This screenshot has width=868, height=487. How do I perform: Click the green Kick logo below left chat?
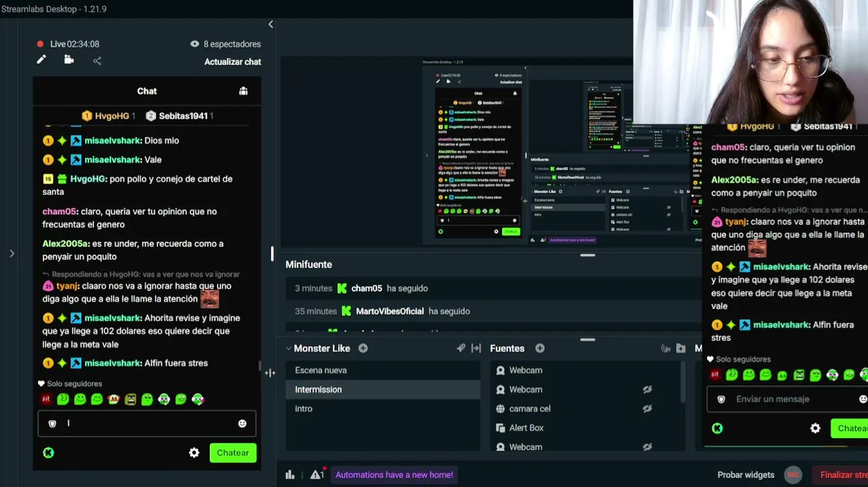[x=48, y=453]
